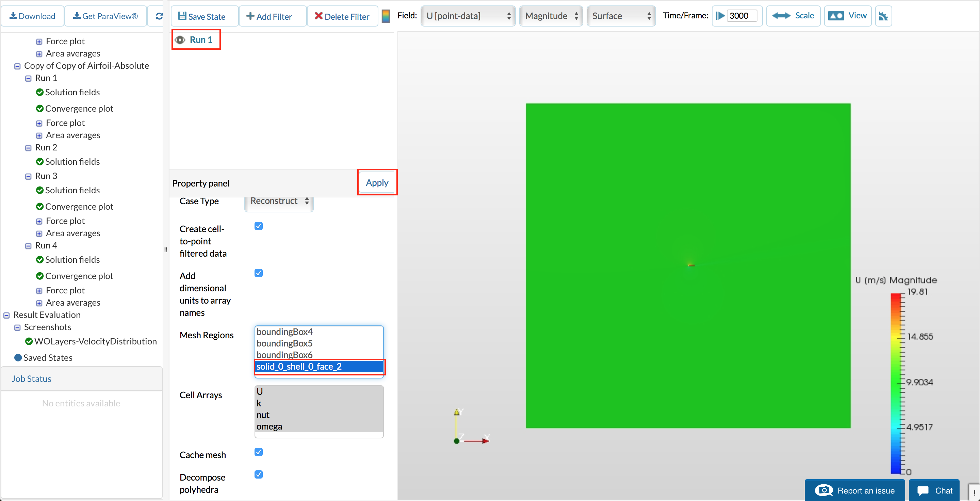Open WOLayers-VelocityDistribution screenshot item
The height and width of the screenshot is (501, 980).
coord(95,341)
